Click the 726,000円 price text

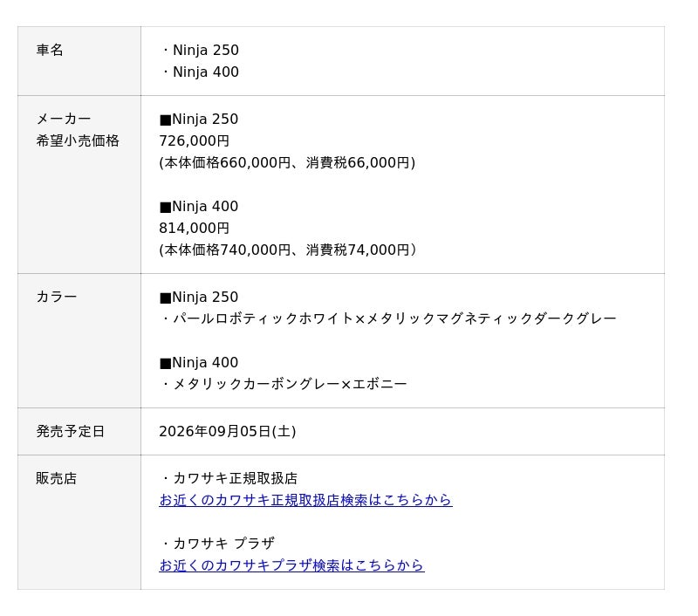(194, 140)
